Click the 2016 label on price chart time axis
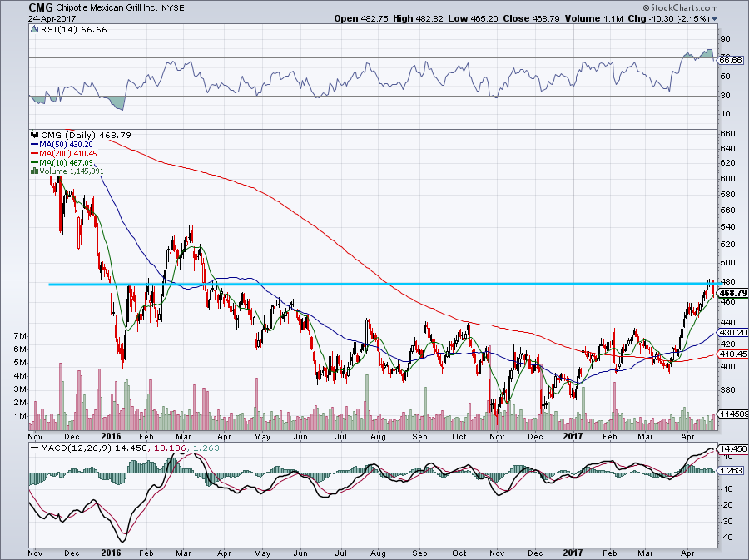 tap(112, 436)
